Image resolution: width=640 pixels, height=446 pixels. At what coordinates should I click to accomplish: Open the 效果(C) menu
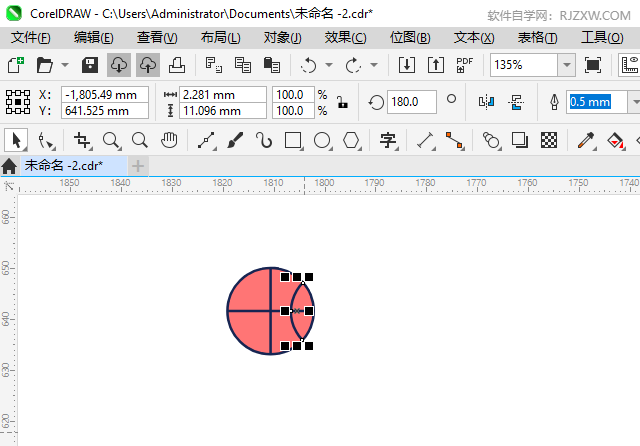pos(346,38)
